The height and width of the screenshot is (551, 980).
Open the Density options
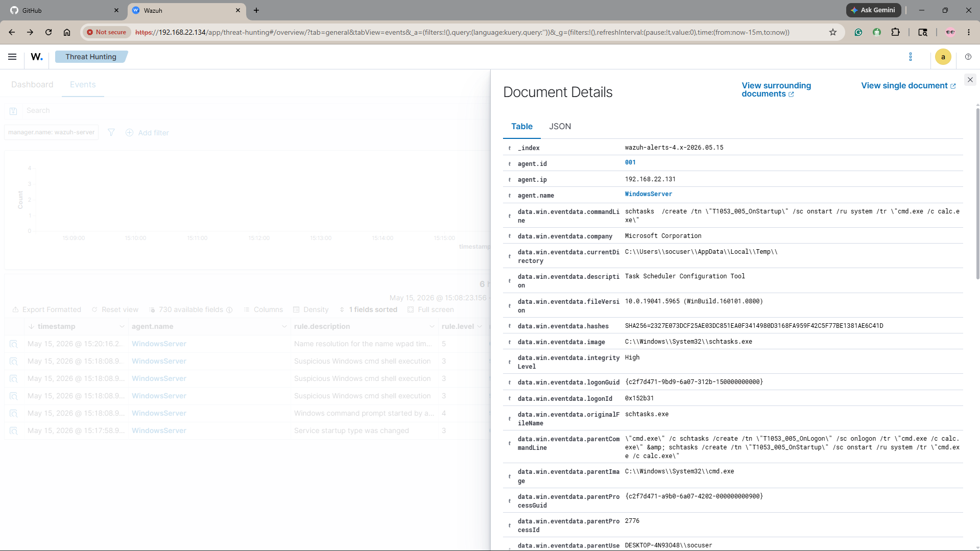(310, 309)
